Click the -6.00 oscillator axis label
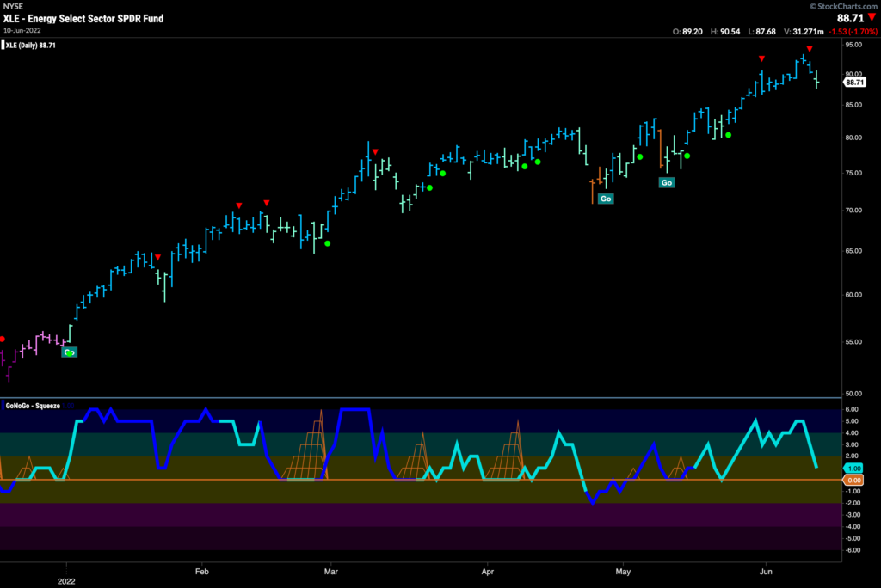This screenshot has height=588, width=881. 851,550
